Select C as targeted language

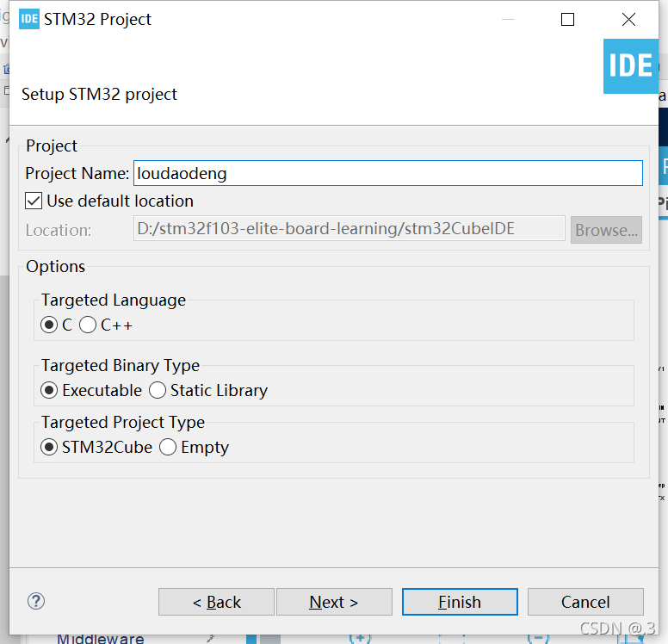[49, 325]
